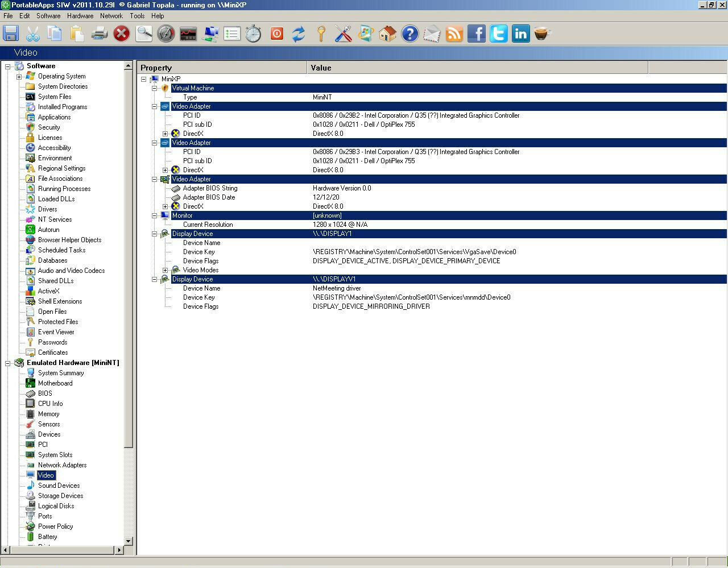Click the envelope mail toolbar icon
The height and width of the screenshot is (568, 728).
point(432,34)
